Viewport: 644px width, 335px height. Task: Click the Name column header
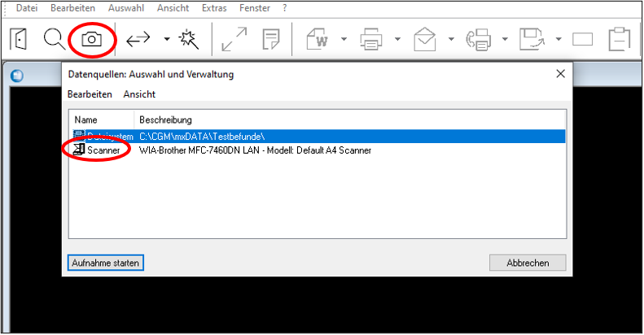(x=102, y=120)
